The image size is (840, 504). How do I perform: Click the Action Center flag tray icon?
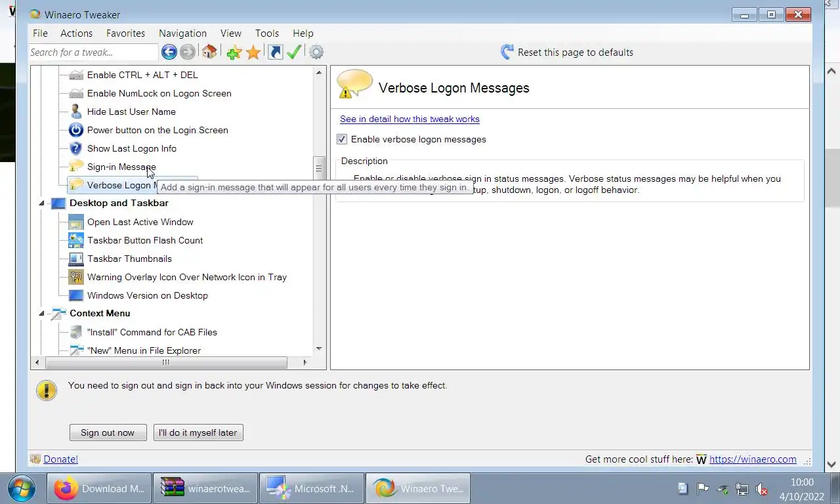[703, 489]
